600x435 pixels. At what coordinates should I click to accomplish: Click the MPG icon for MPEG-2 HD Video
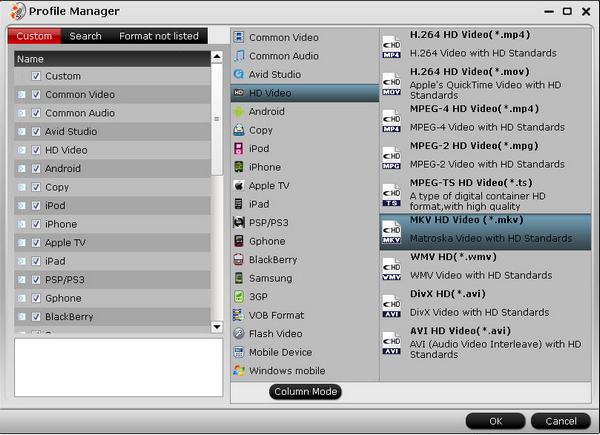pos(391,158)
